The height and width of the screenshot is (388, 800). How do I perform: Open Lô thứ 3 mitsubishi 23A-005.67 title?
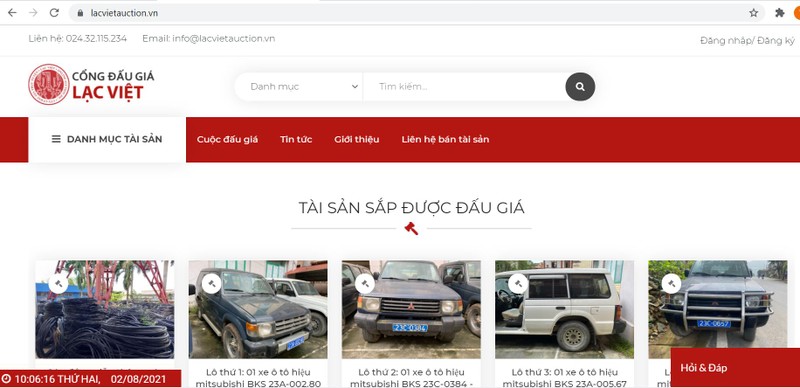[564, 378]
